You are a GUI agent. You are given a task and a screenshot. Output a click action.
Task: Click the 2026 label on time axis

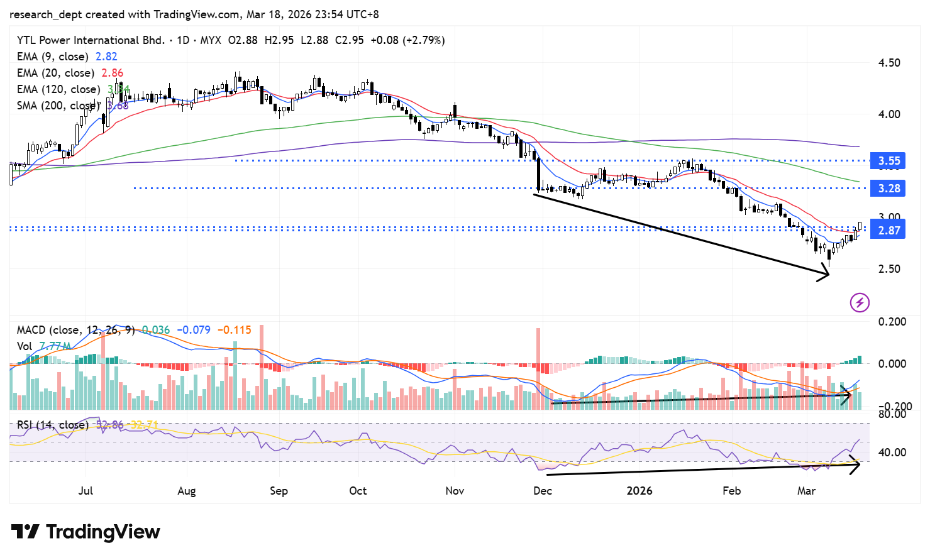639,491
